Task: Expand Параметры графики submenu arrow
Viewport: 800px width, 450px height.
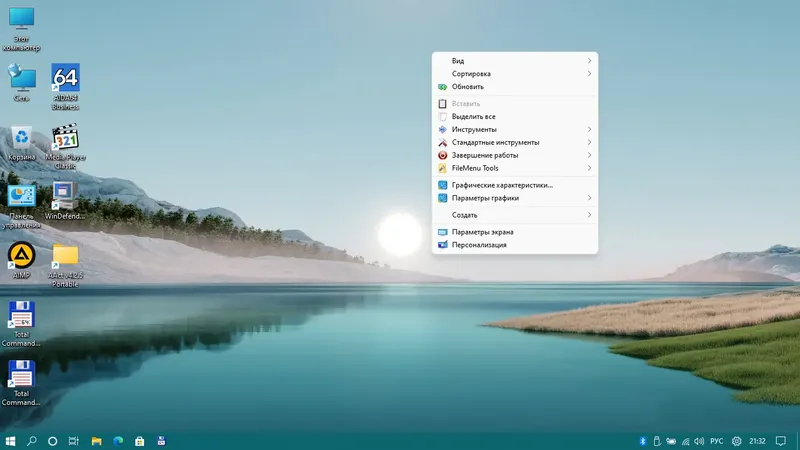Action: coord(589,198)
